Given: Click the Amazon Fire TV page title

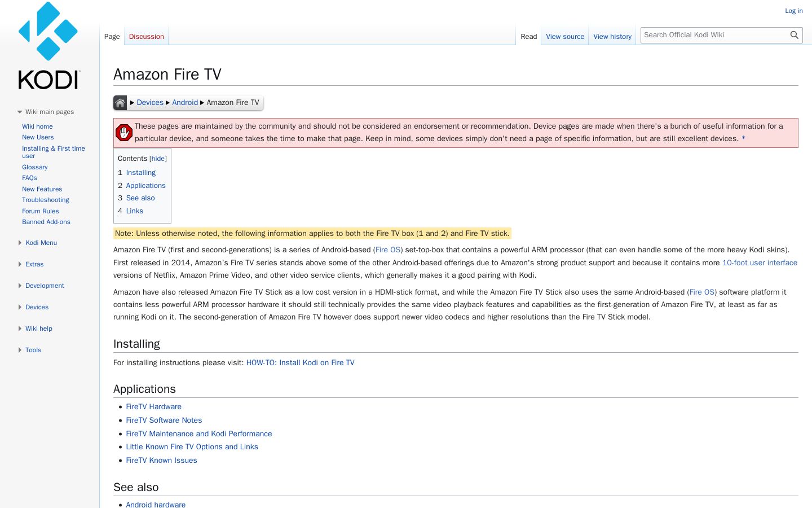Looking at the screenshot, I should pos(167,75).
